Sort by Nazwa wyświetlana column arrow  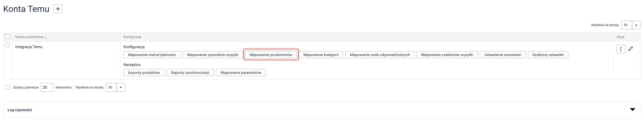pyautogui.click(x=46, y=37)
